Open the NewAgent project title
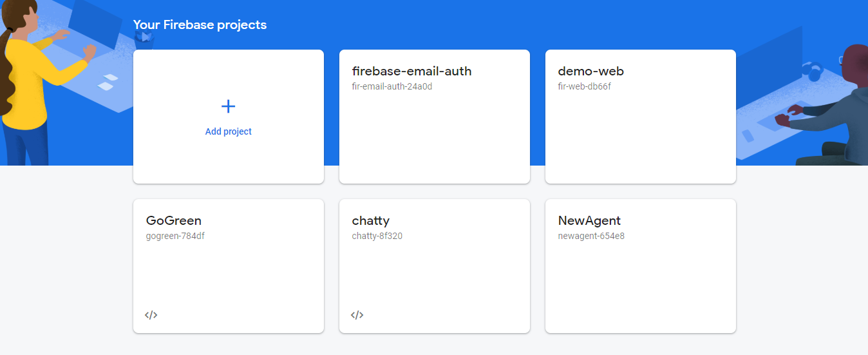868x355 pixels. [x=589, y=220]
